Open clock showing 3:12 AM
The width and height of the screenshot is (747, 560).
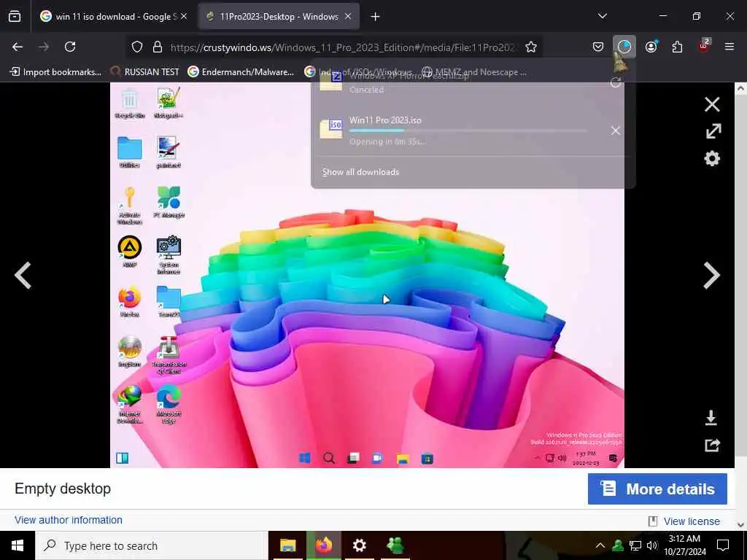point(684,545)
